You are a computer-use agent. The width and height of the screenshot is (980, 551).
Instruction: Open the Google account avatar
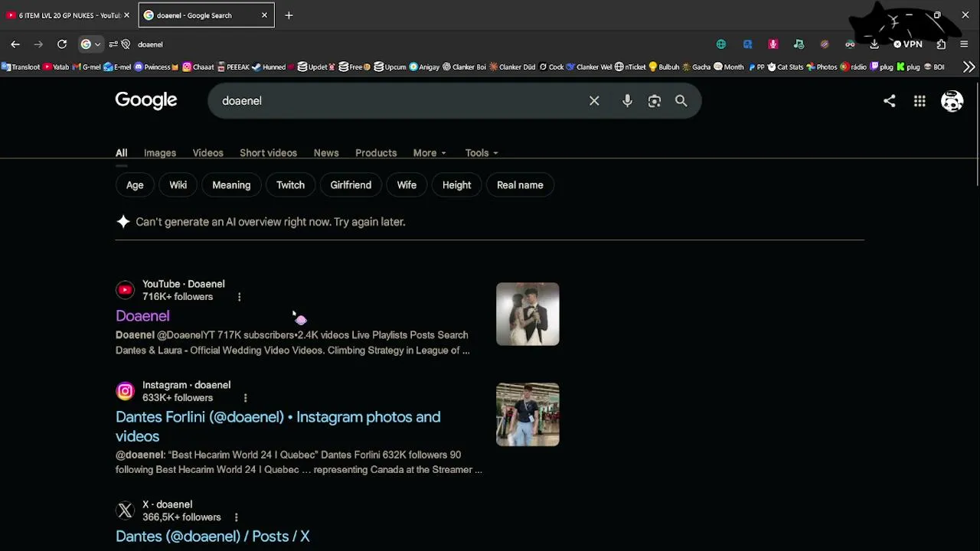click(x=952, y=101)
